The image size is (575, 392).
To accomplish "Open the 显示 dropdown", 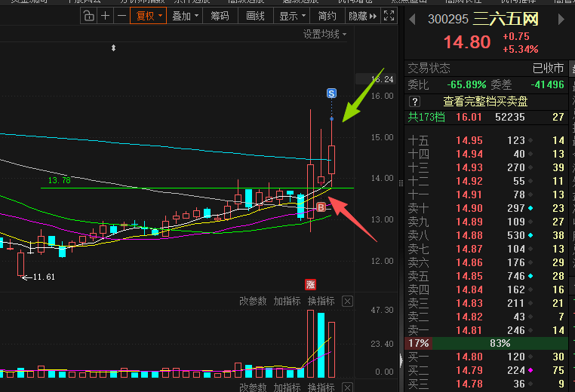I will [x=292, y=16].
